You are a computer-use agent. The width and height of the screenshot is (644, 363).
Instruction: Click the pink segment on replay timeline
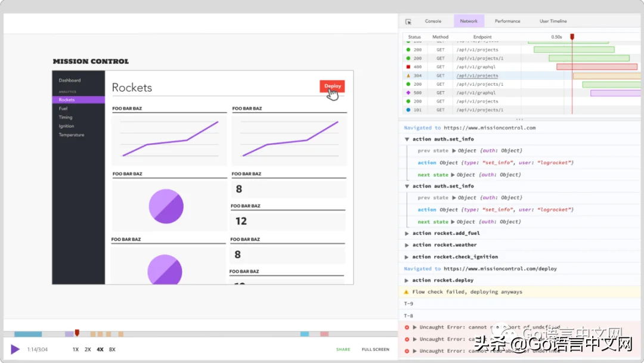coord(324,334)
